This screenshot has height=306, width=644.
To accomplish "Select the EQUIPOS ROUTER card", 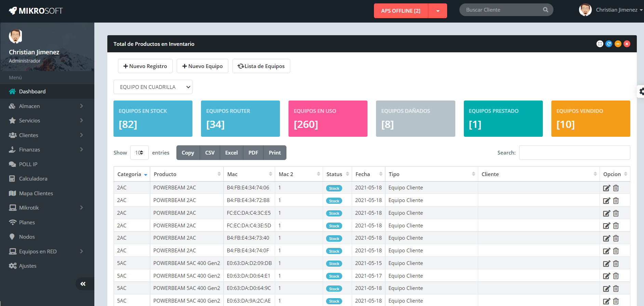I will [240, 119].
